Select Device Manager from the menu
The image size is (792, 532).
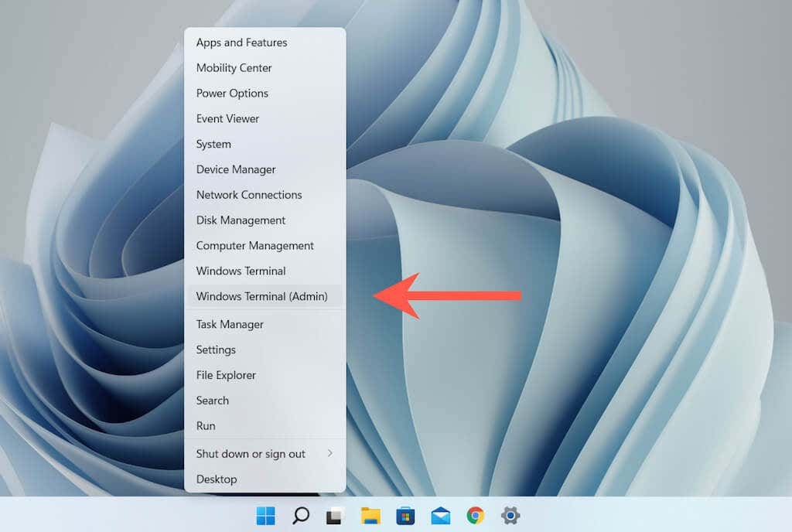[x=235, y=169]
